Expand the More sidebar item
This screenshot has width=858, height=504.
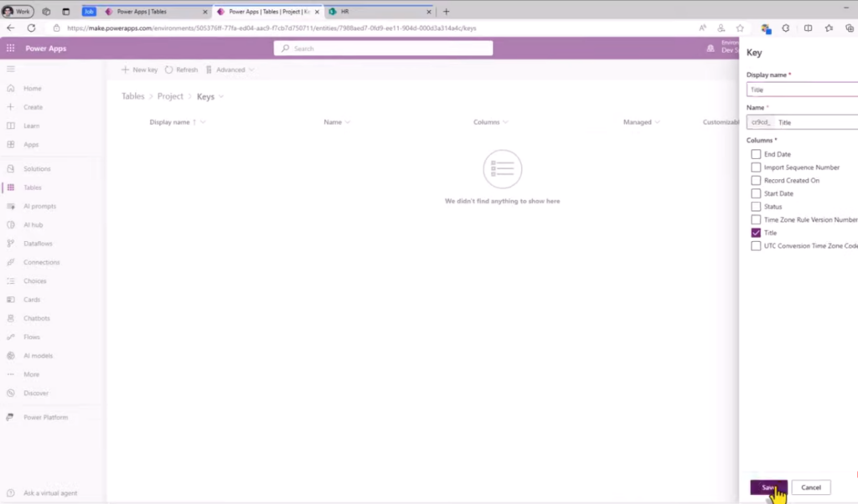point(31,374)
